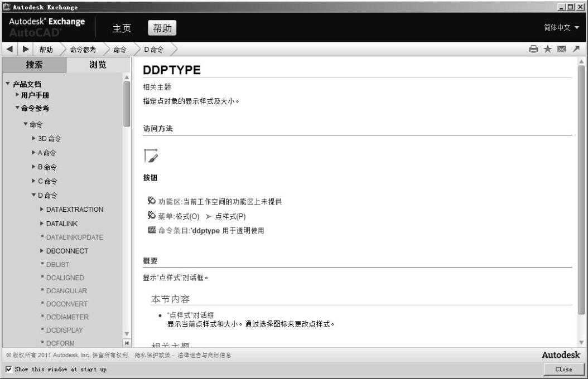Collapse the 命令 tree node arrow

pyautogui.click(x=26, y=124)
